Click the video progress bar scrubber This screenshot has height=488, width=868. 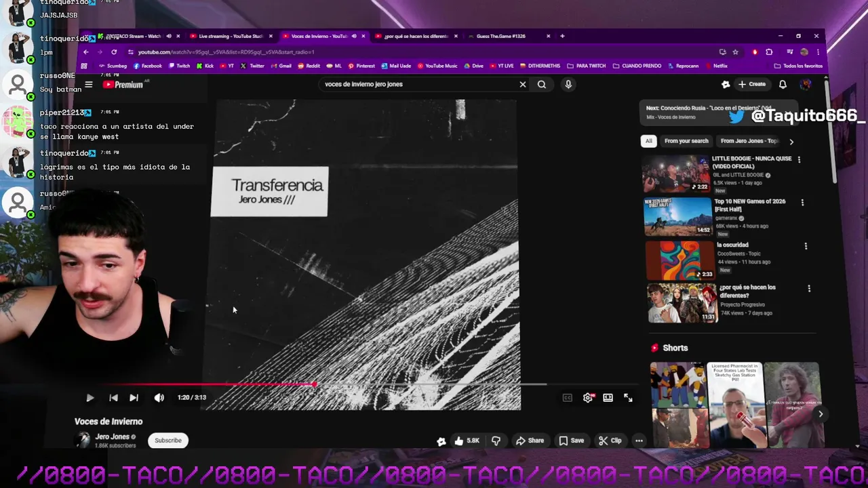[x=315, y=384]
